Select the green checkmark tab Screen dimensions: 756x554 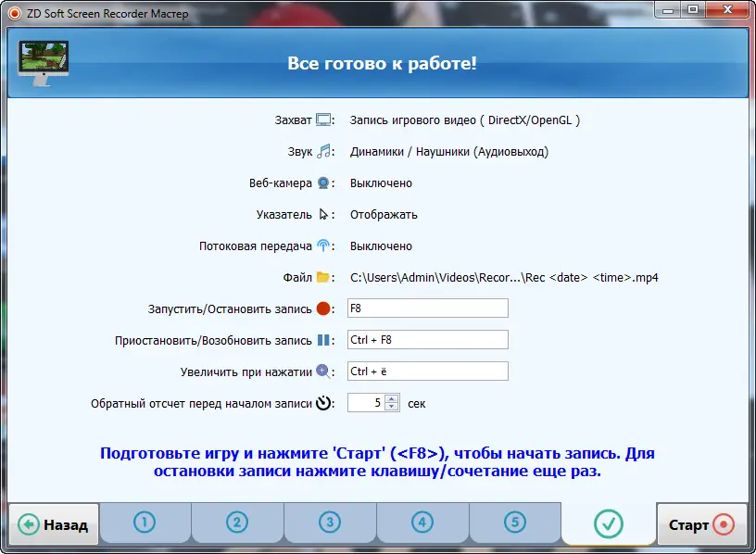click(x=609, y=523)
